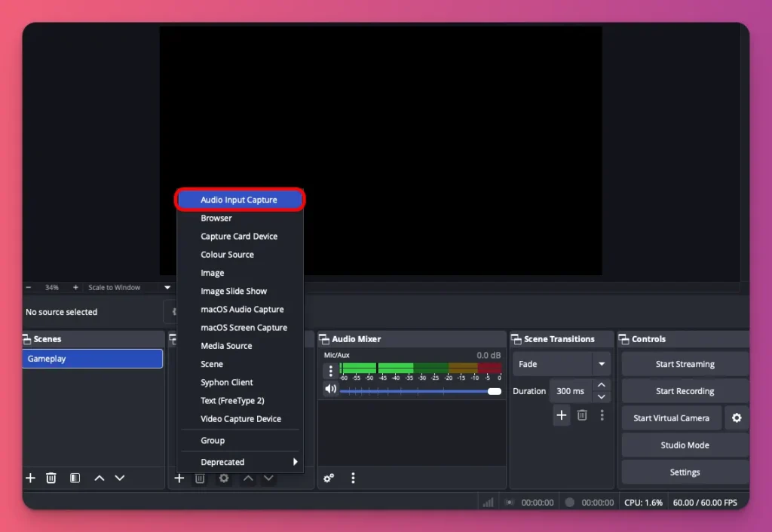Open Settings from the Controls panel
This screenshot has width=772, height=532.
pos(684,472)
